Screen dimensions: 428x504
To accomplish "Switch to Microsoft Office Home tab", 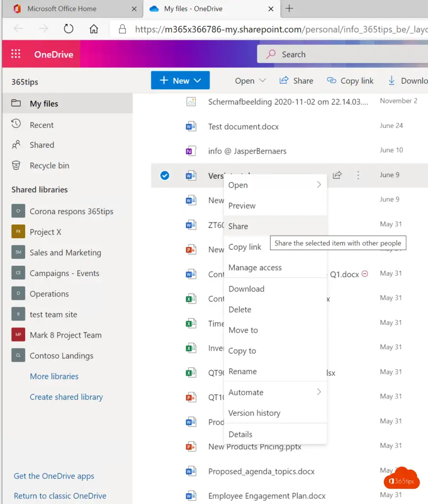I will point(61,9).
